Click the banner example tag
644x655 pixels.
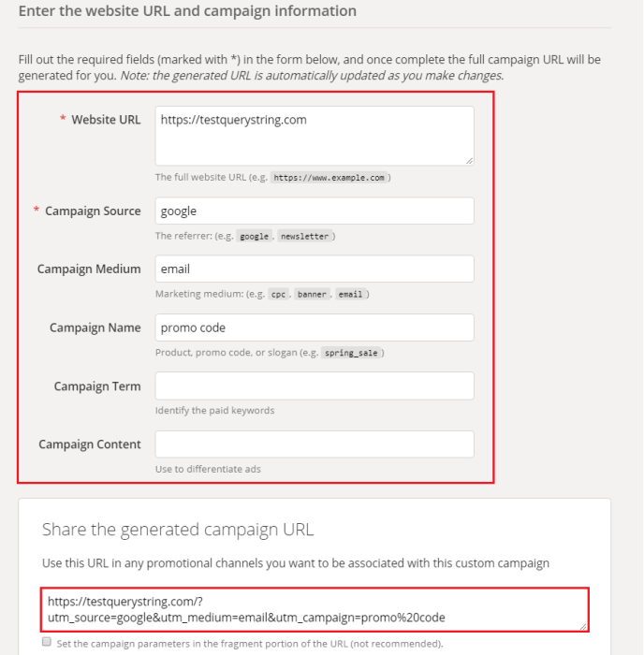click(x=313, y=295)
